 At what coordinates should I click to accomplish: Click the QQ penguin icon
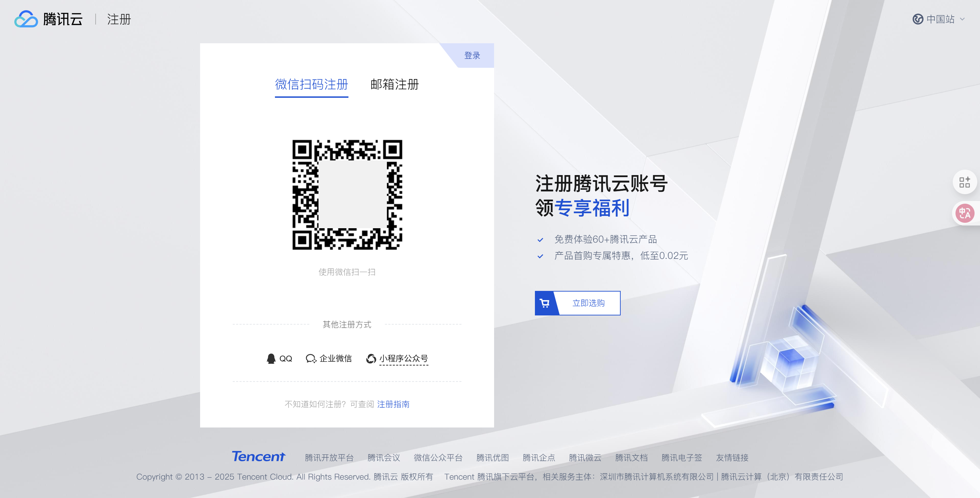[x=271, y=359]
